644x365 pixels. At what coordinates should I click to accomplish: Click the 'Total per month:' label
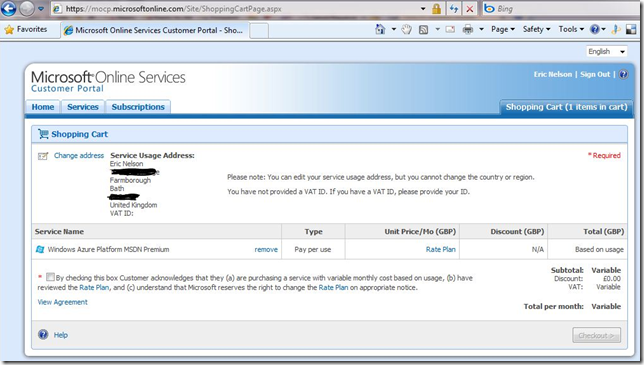point(553,306)
